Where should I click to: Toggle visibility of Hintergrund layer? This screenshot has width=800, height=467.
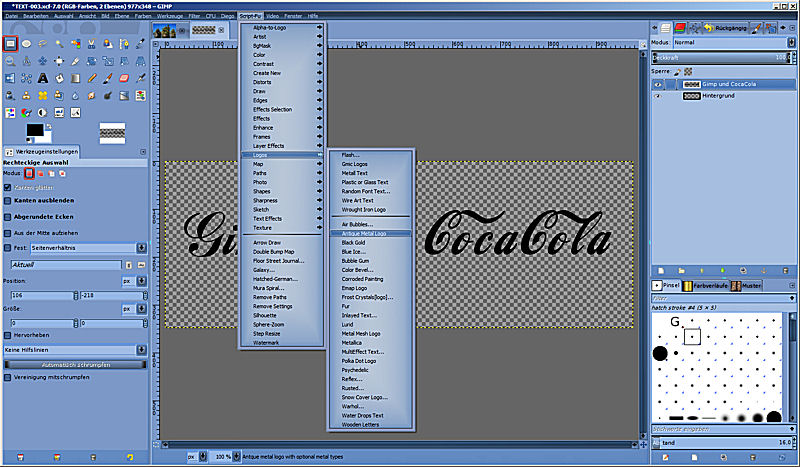point(658,96)
